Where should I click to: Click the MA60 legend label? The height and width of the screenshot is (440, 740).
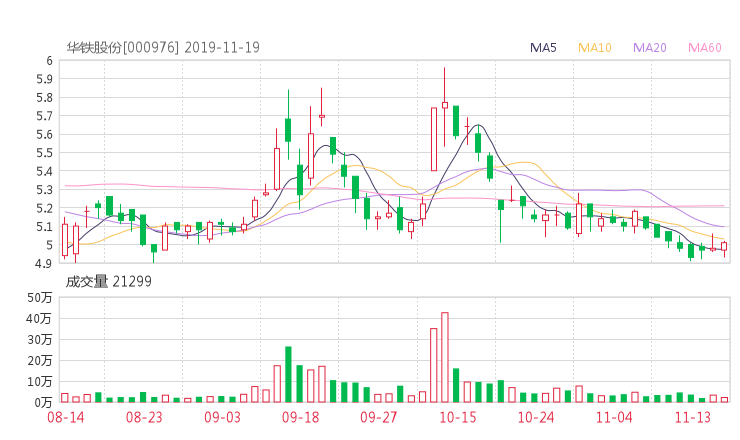(705, 48)
